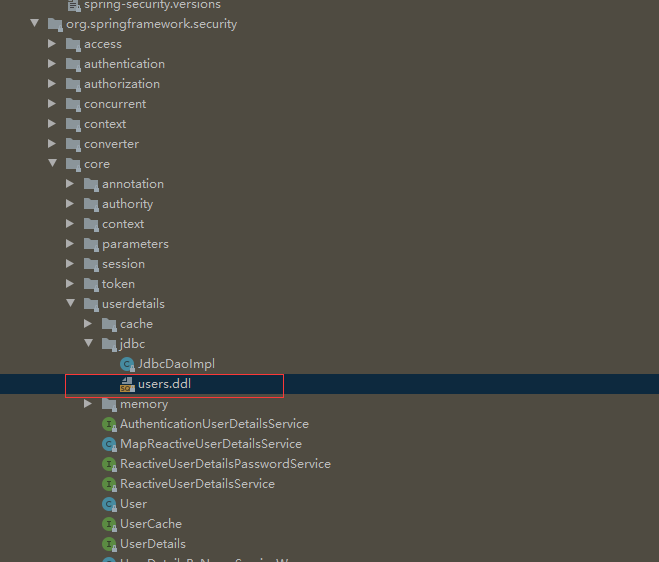
Task: Click the ReactiveUserDetailsService interface icon
Action: [x=109, y=484]
